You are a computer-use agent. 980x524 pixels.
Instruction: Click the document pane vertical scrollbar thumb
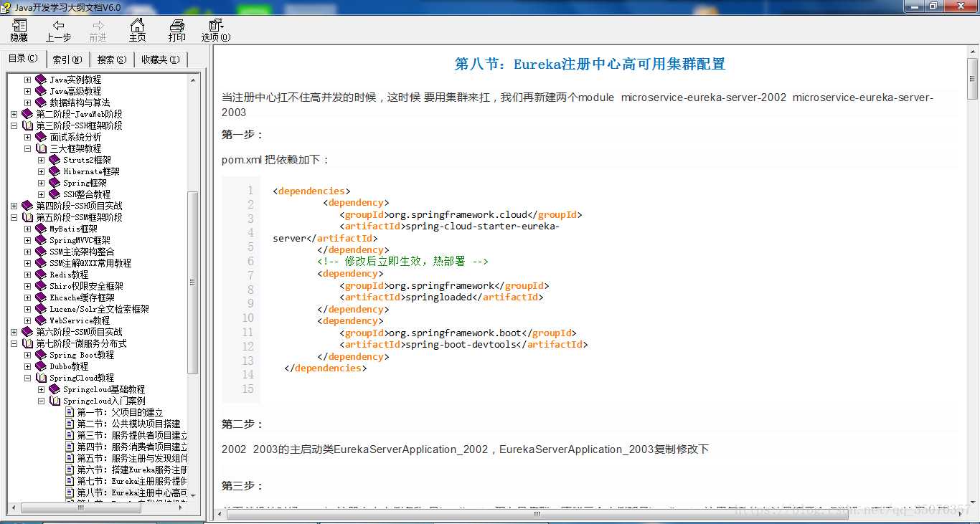coord(973,79)
